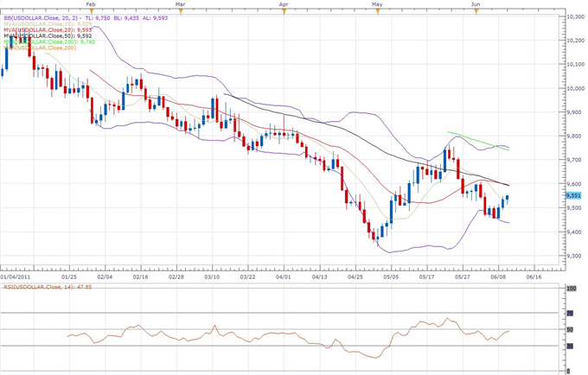This screenshot has height=375, width=588.
Task: Click the 05/27 date axis label
Action: click(462, 276)
